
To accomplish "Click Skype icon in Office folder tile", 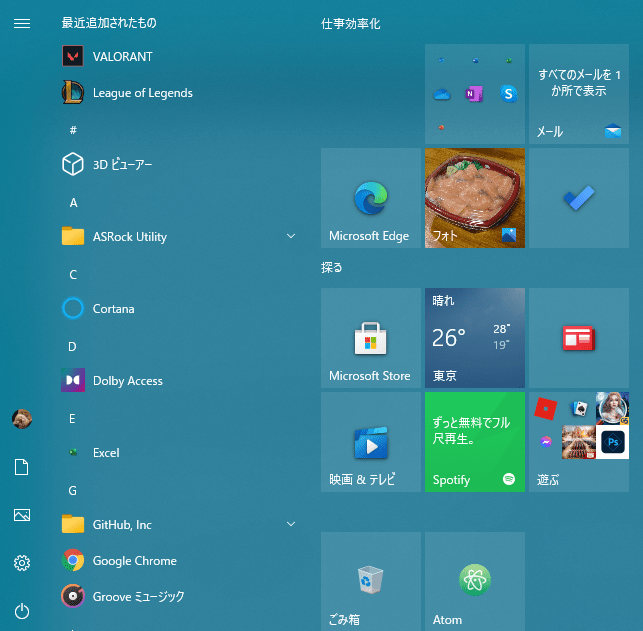I will coord(508,94).
